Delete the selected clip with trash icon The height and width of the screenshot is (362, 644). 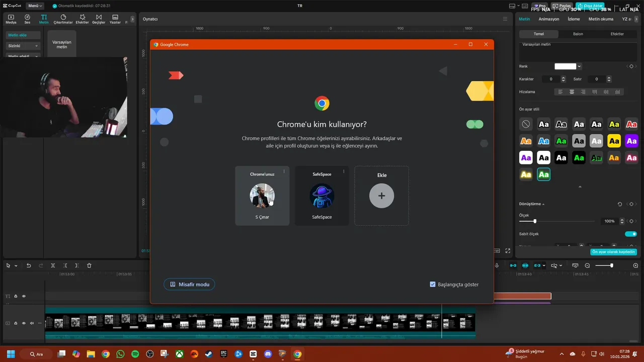pos(89,265)
